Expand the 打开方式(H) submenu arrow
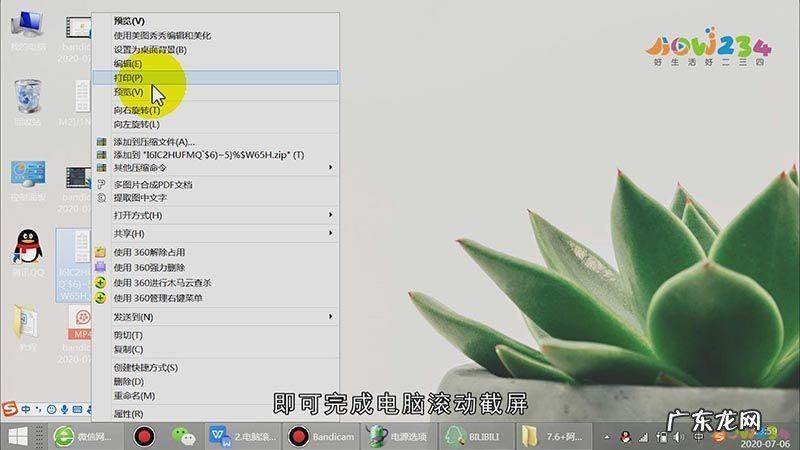 331,215
